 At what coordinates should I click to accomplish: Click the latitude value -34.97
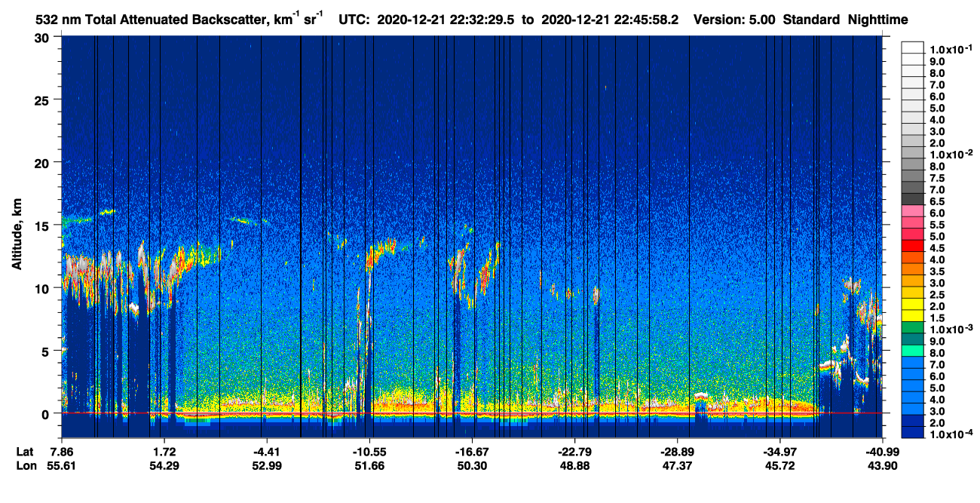(x=779, y=452)
